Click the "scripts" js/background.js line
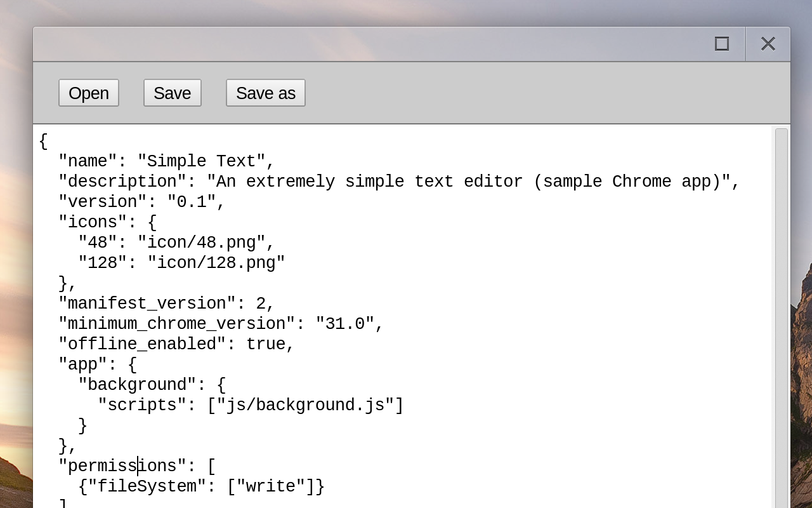This screenshot has width=812, height=508. pyautogui.click(x=251, y=405)
